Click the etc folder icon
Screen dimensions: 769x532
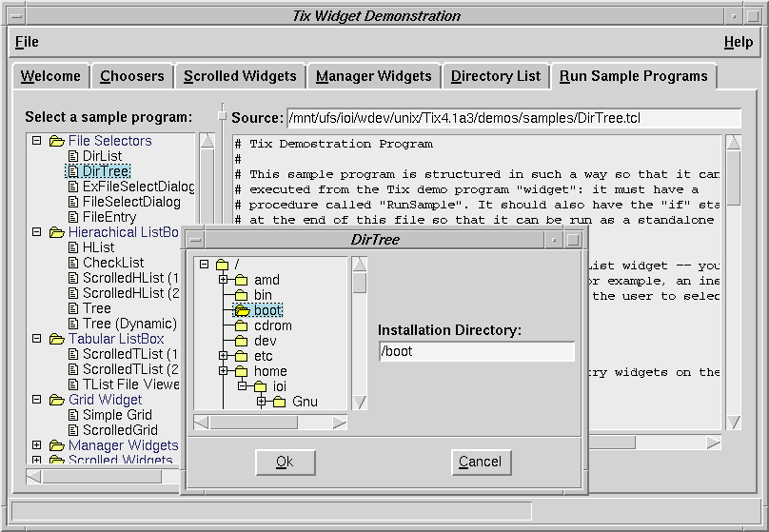point(242,356)
